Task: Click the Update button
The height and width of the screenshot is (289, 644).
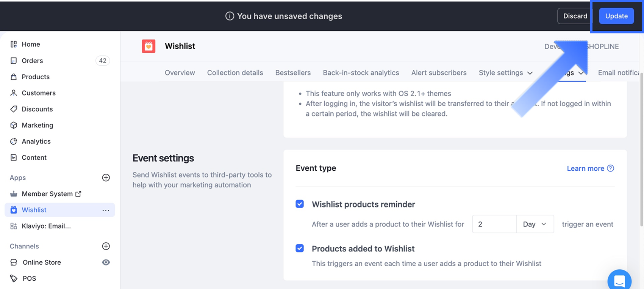Action: [616, 16]
